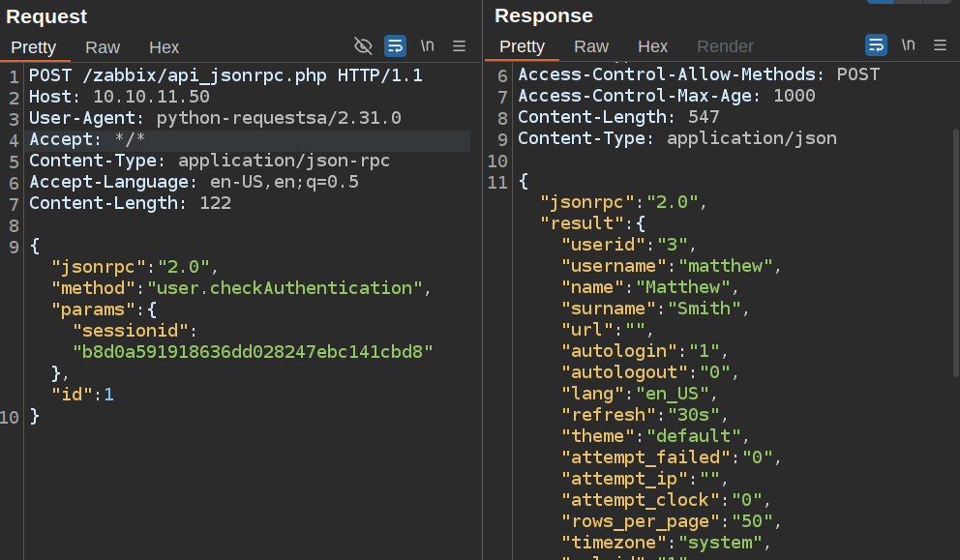This screenshot has height=560, width=960.
Task: Switch Response view to Raw tab
Action: (x=591, y=47)
